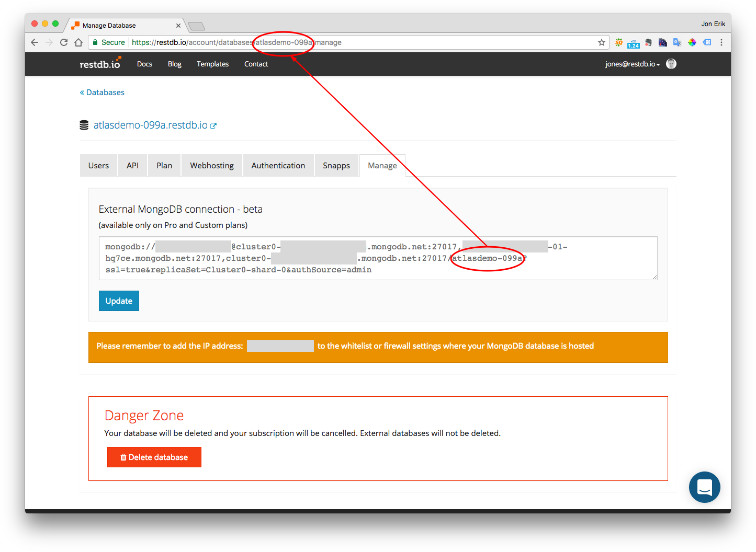Open the Intercom chat bubble
The image size is (756, 552).
(705, 487)
